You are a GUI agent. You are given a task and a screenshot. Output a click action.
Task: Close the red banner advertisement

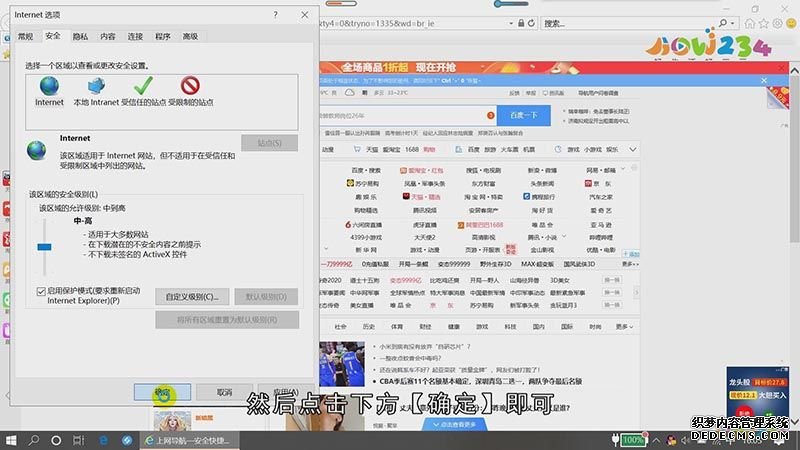(782, 67)
